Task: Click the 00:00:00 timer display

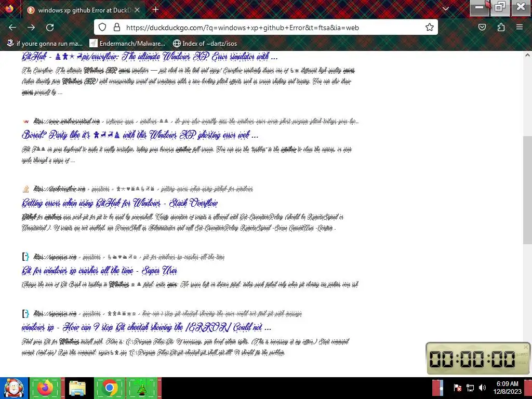Action: [472, 359]
